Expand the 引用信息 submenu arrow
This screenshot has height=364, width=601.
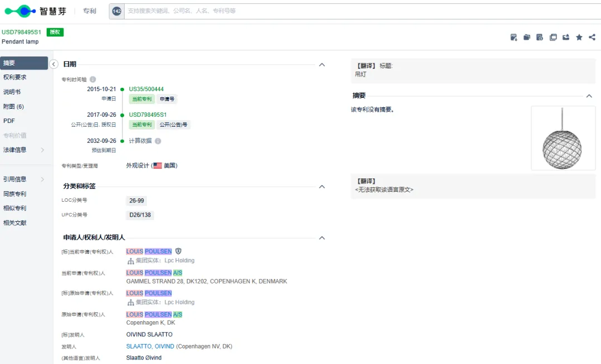(42, 179)
